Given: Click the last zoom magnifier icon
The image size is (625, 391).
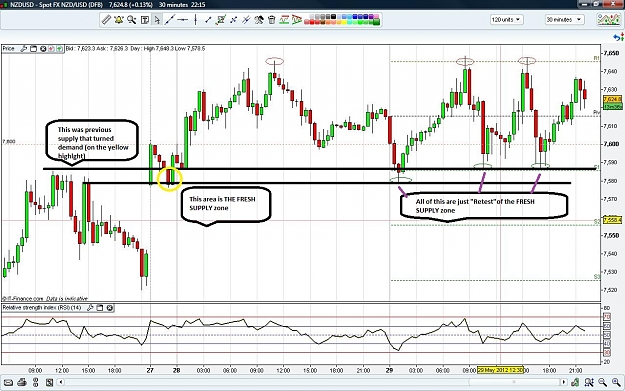Looking at the screenshot, I should coord(616,383).
